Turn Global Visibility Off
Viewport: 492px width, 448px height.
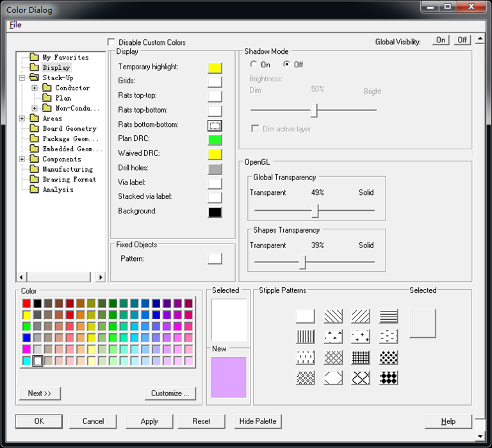462,40
